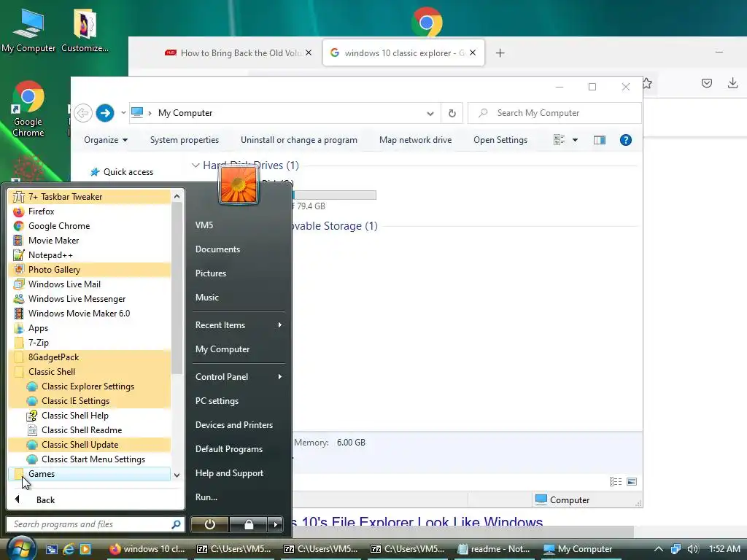The width and height of the screenshot is (747, 560).
Task: Click the shutdown power button
Action: (209, 524)
